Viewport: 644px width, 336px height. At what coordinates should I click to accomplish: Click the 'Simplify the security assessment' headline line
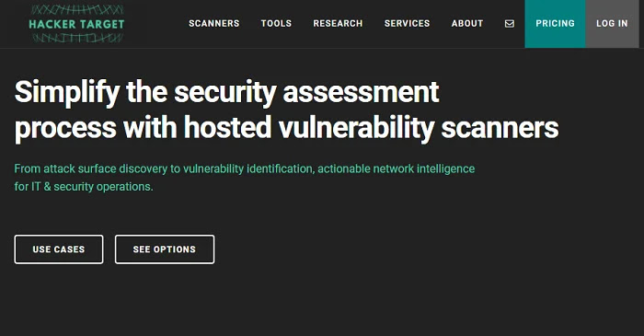point(226,92)
